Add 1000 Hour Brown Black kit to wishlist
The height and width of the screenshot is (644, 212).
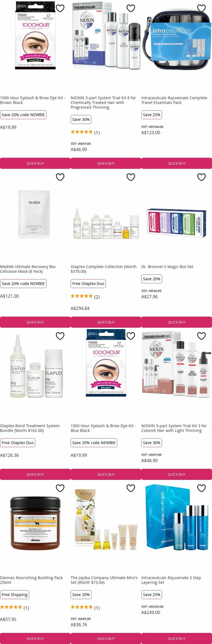[60, 8]
